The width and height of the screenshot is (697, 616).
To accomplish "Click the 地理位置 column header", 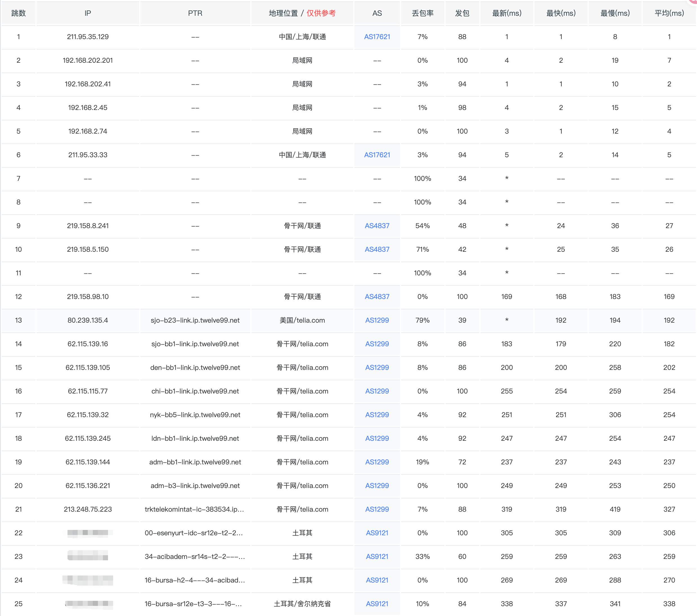I will click(x=283, y=13).
